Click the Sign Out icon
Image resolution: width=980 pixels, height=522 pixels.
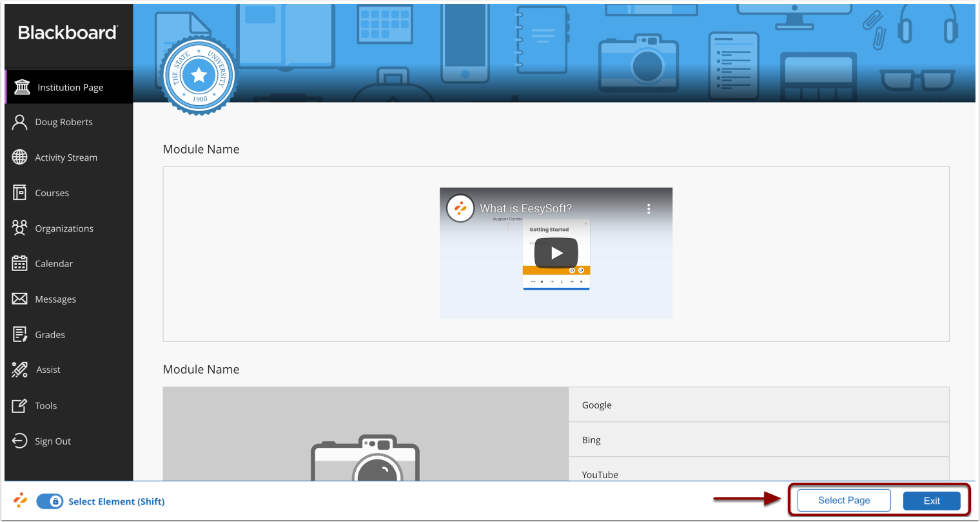point(20,441)
